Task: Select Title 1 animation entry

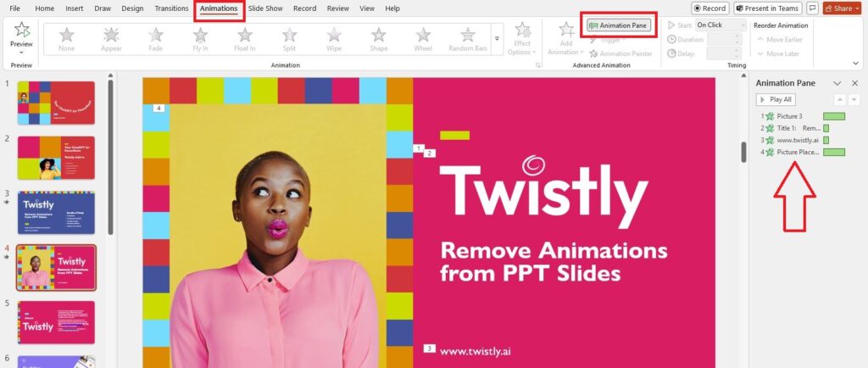Action: (803, 128)
